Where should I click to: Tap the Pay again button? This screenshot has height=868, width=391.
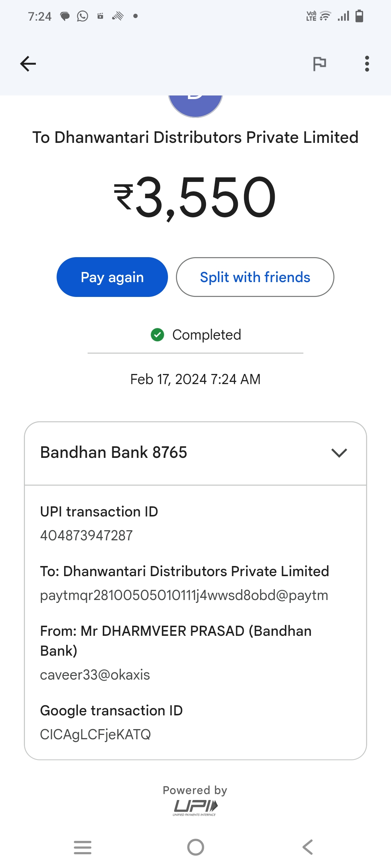pos(112,277)
